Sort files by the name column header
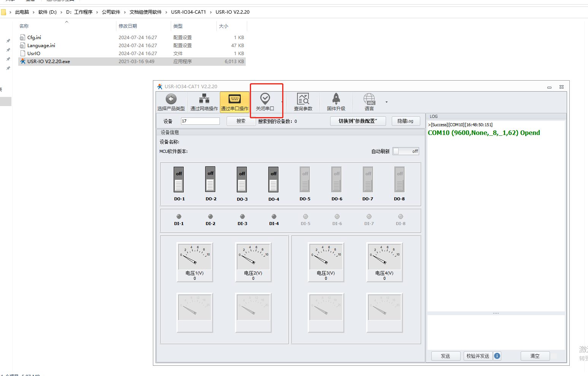This screenshot has width=588, height=376. click(x=24, y=26)
